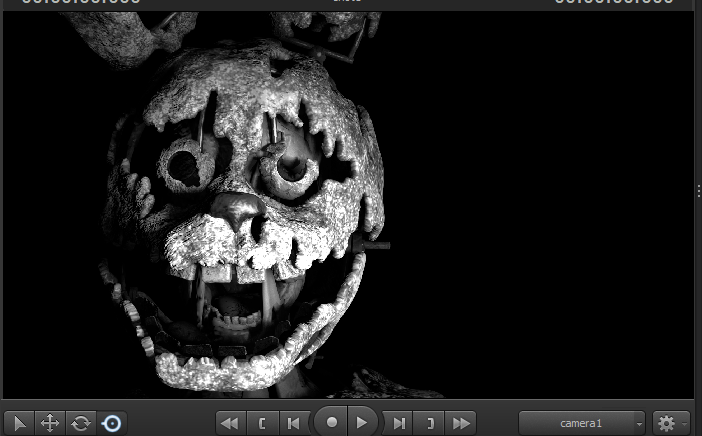Jump back with the rewind button
The width and height of the screenshot is (702, 436).
pyautogui.click(x=231, y=423)
